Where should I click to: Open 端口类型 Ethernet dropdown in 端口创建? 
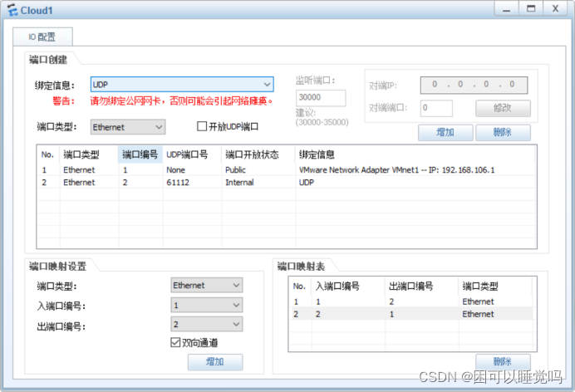click(x=128, y=127)
